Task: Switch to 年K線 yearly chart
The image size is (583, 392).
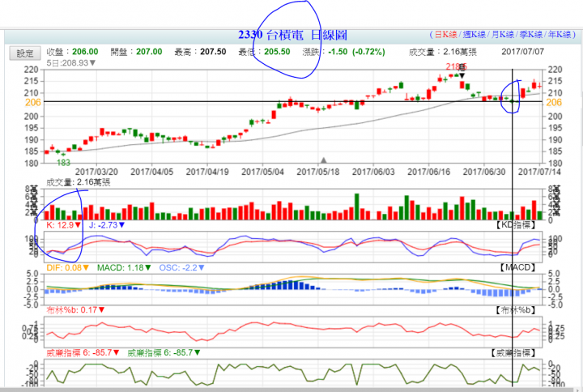Action: [560, 35]
